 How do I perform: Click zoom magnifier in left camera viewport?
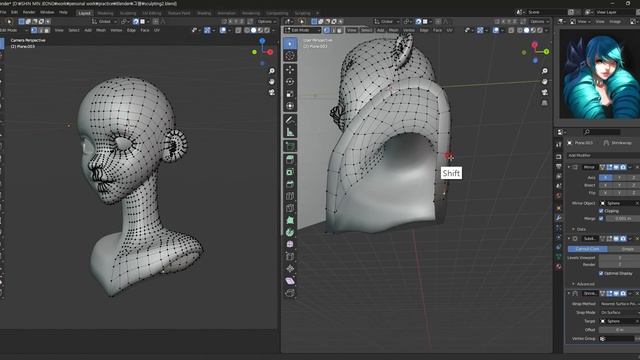pos(271,71)
